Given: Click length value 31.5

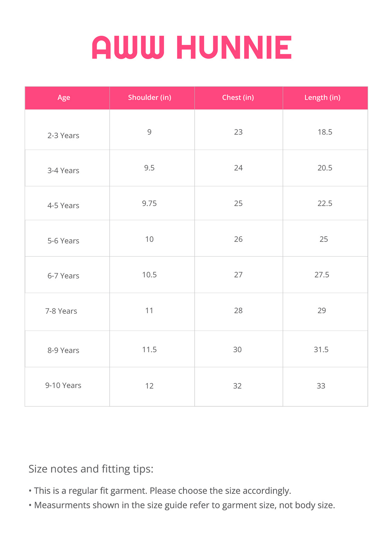Looking at the screenshot, I should (321, 349).
